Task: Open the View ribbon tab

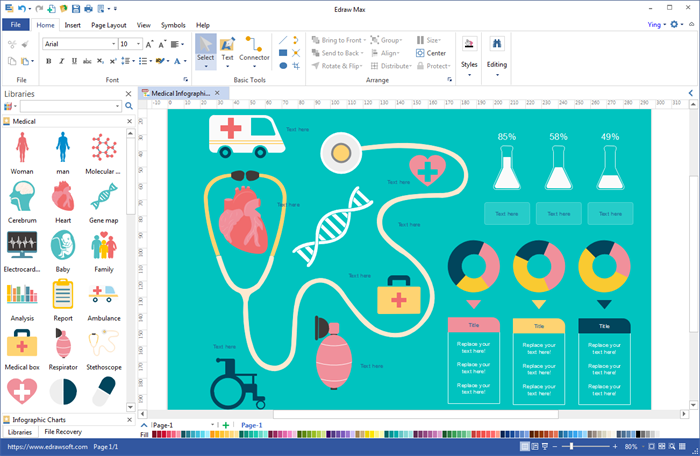Action: (x=144, y=25)
